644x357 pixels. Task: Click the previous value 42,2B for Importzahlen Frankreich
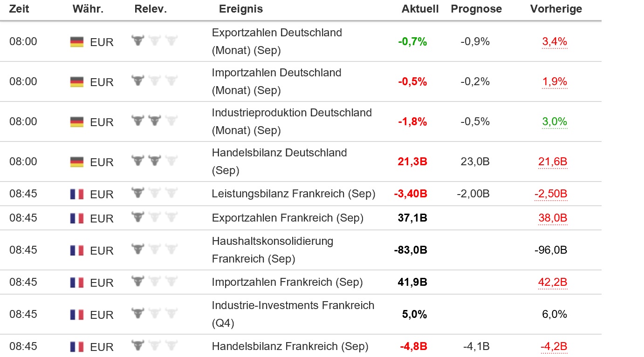pos(553,283)
